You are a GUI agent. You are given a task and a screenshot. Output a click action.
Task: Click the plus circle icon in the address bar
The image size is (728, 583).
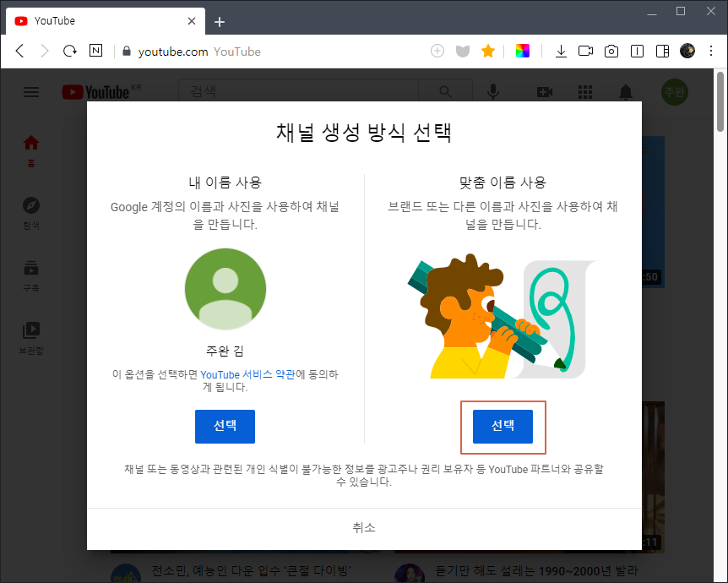437,51
